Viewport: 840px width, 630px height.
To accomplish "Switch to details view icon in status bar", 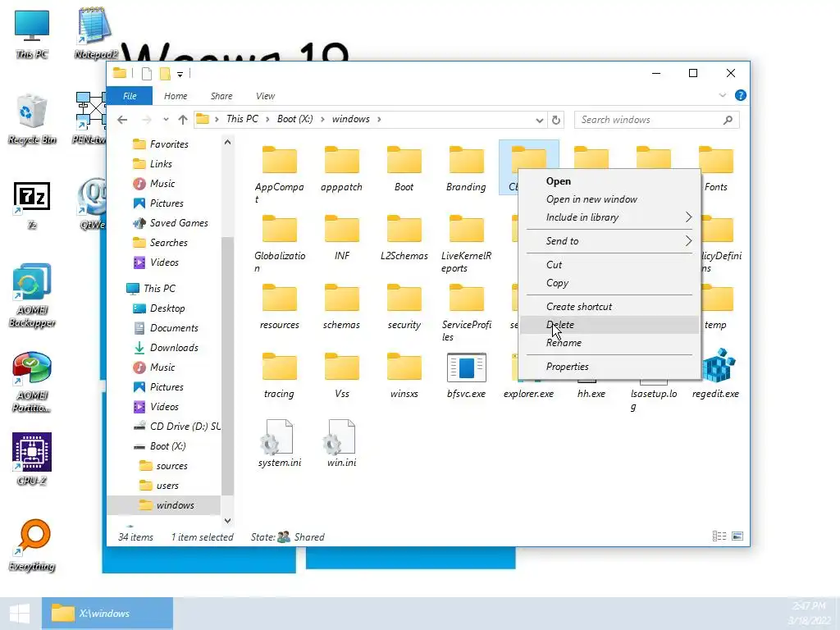I will coord(719,536).
